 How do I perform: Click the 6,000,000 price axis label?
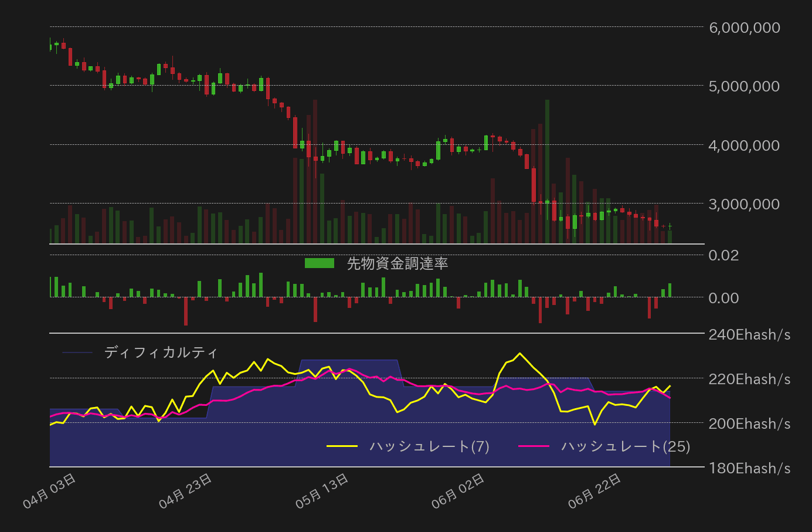click(744, 28)
